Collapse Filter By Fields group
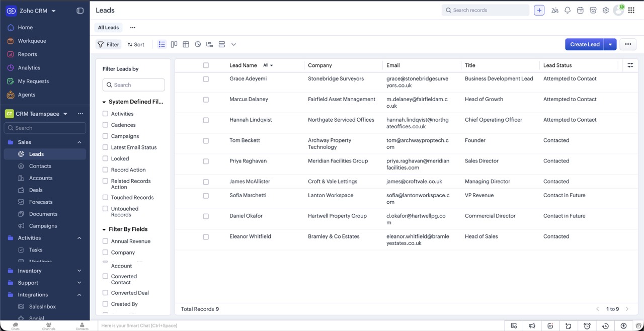The image size is (644, 331). click(104, 229)
